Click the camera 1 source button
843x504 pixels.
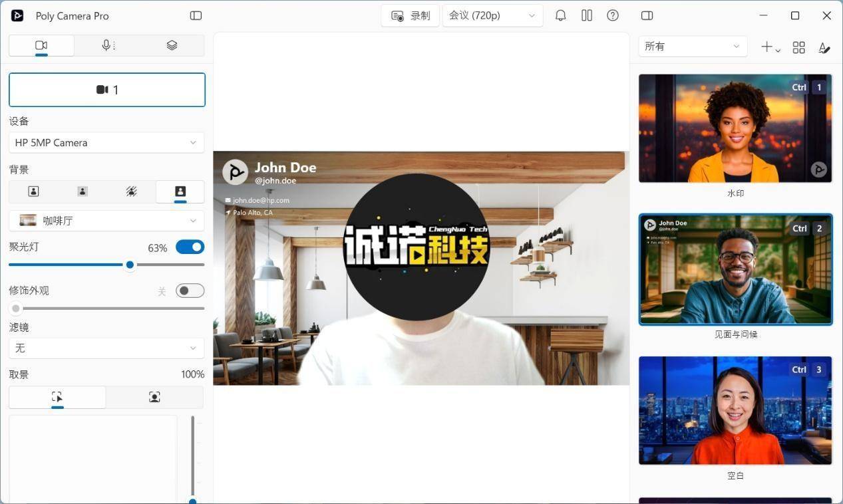pyautogui.click(x=106, y=90)
